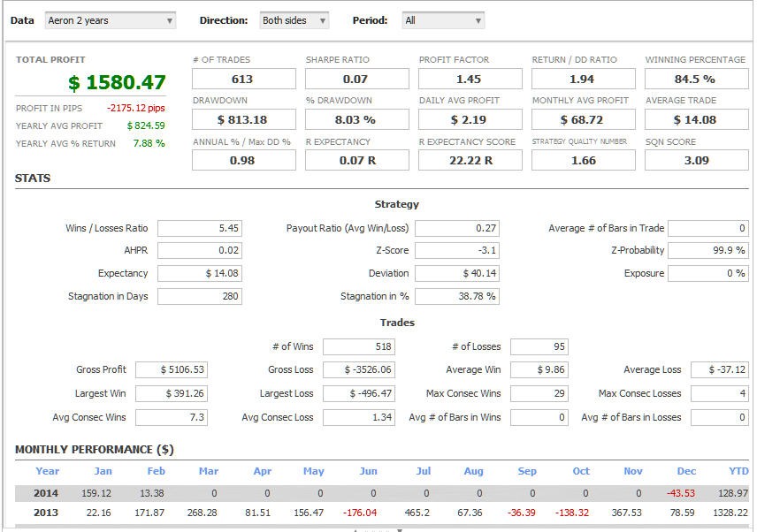Open the Data dropdown showing Aeron 2 years
The height and width of the screenshot is (532, 757).
click(110, 19)
